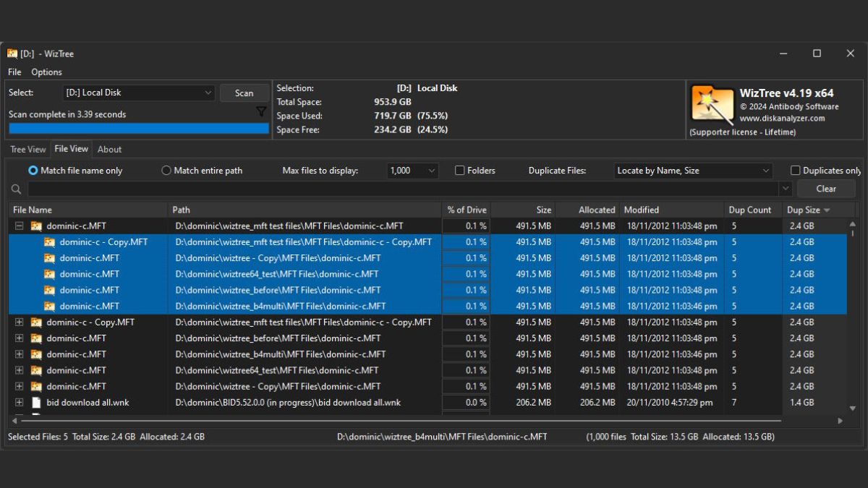
Task: Open the About tab
Action: coord(109,150)
